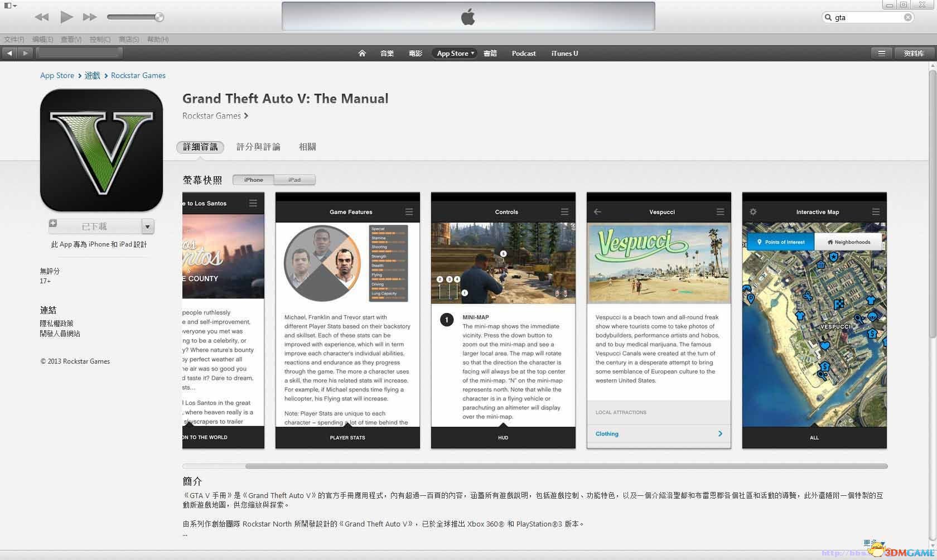This screenshot has width=937, height=560.
Task: Switch to the 書籍 store section
Action: tap(490, 54)
